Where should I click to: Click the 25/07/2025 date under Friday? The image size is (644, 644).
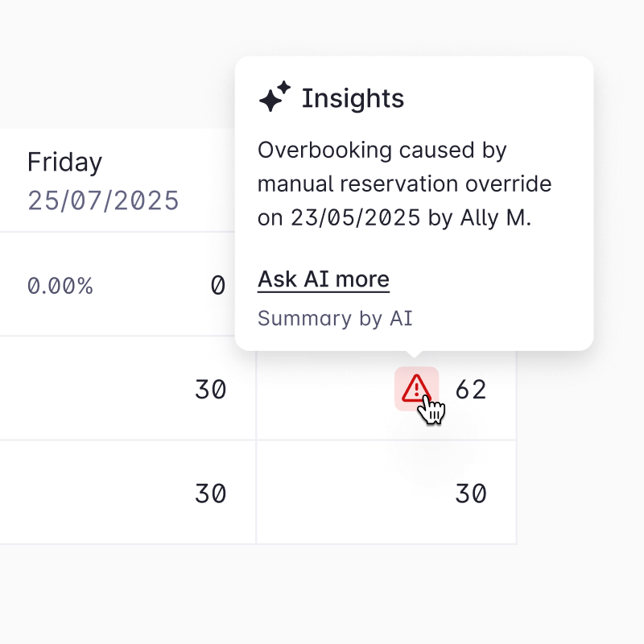[103, 200]
